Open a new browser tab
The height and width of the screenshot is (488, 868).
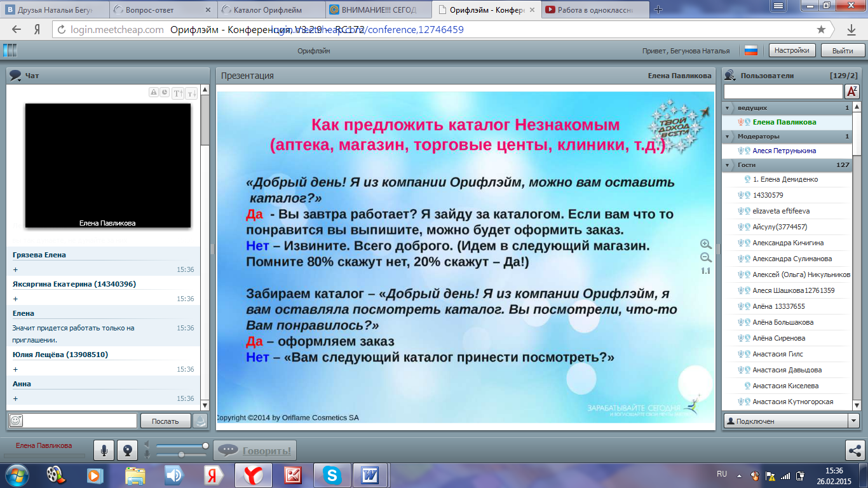pos(658,10)
